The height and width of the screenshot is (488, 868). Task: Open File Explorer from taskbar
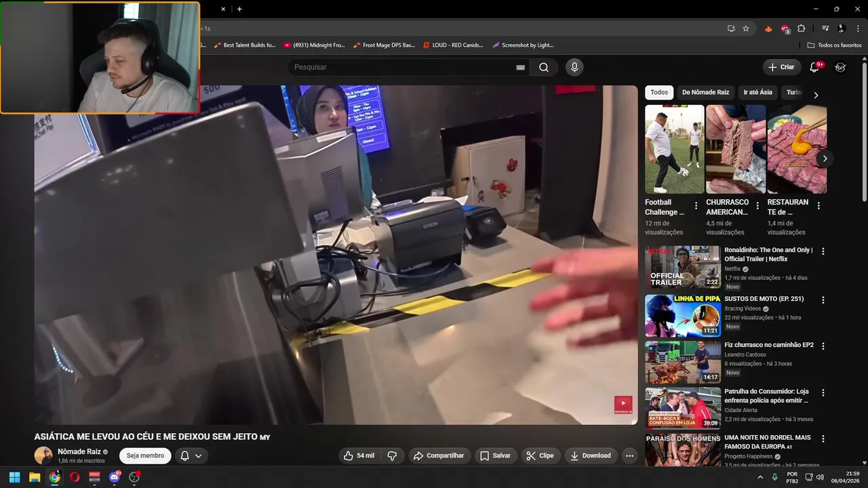coord(35,477)
